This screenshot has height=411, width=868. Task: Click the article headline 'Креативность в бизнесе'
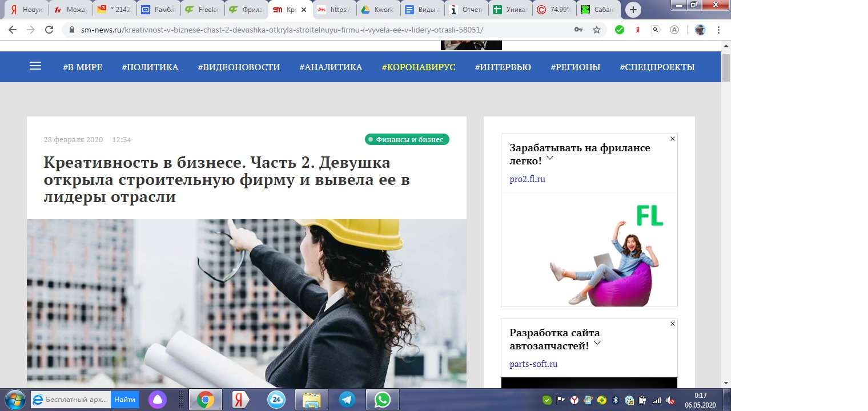click(227, 180)
